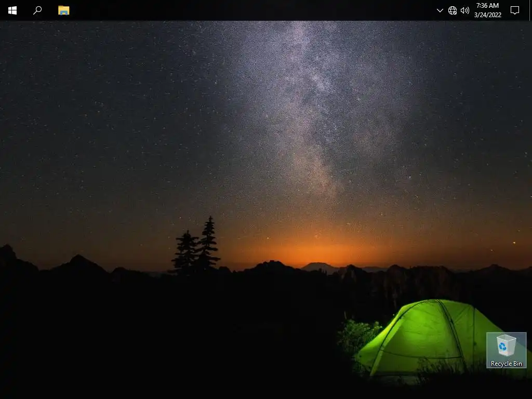Launch File Explorer from the taskbar
The height and width of the screenshot is (399, 532).
click(x=63, y=10)
